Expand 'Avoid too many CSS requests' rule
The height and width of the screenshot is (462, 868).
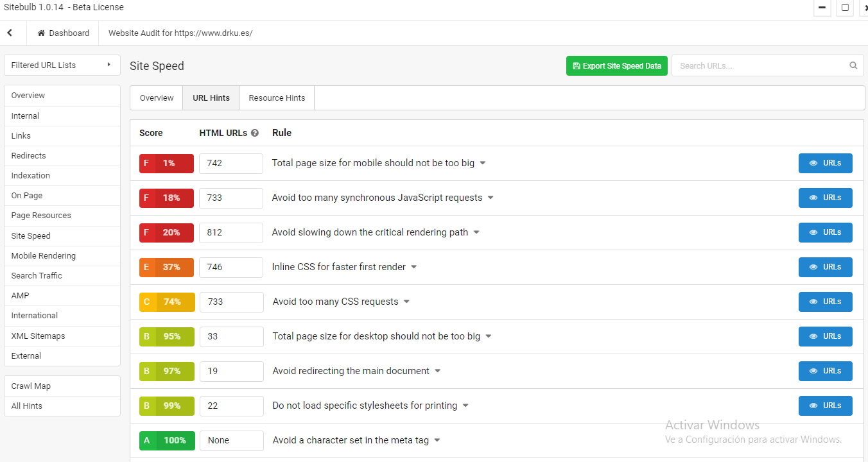click(x=406, y=302)
